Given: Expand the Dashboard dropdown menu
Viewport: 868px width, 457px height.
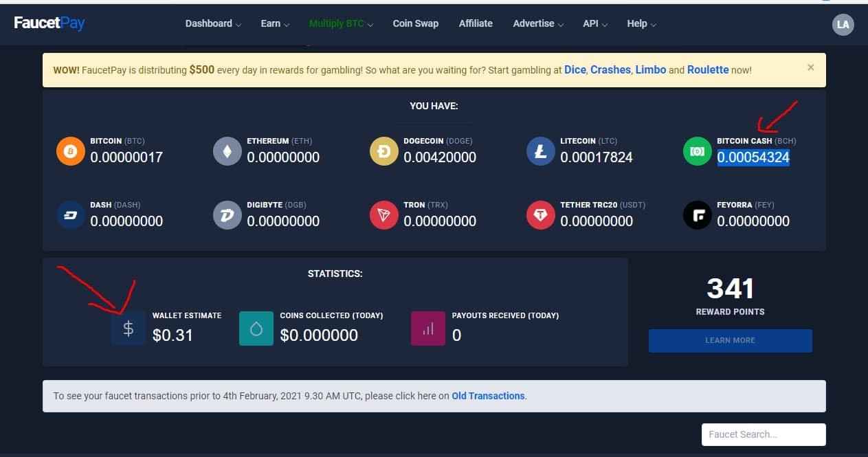Looking at the screenshot, I should coord(213,23).
